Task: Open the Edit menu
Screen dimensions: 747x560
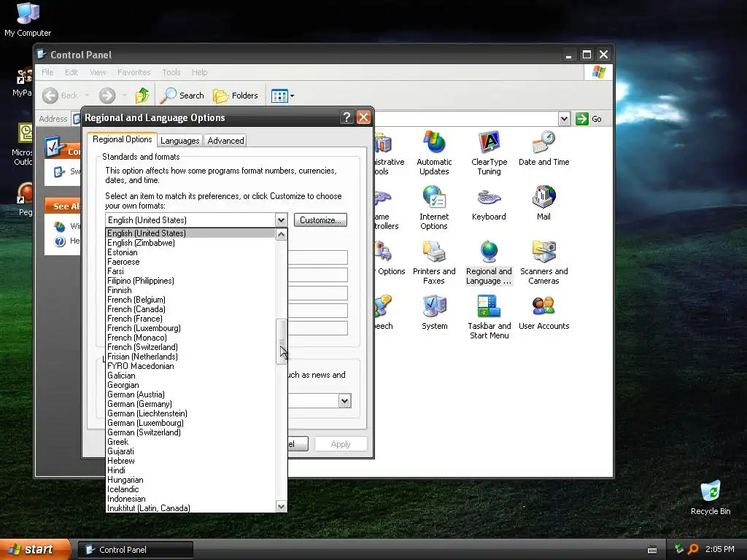Action: (71, 72)
